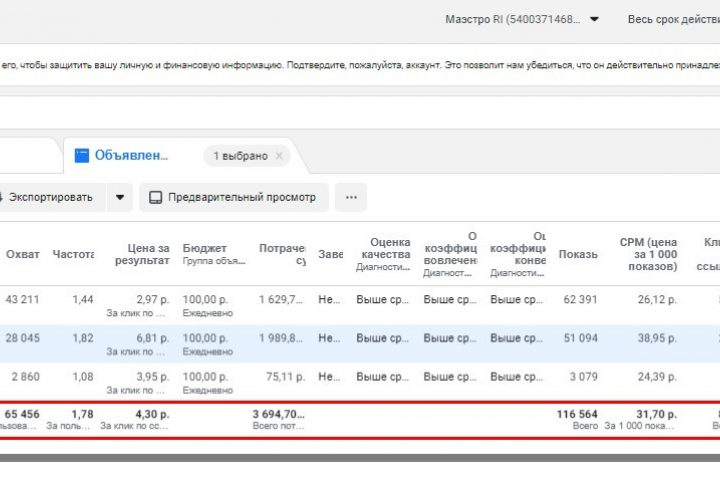This screenshot has width=720, height=480.
Task: Expand the export options dropdown arrow
Action: pos(120,197)
